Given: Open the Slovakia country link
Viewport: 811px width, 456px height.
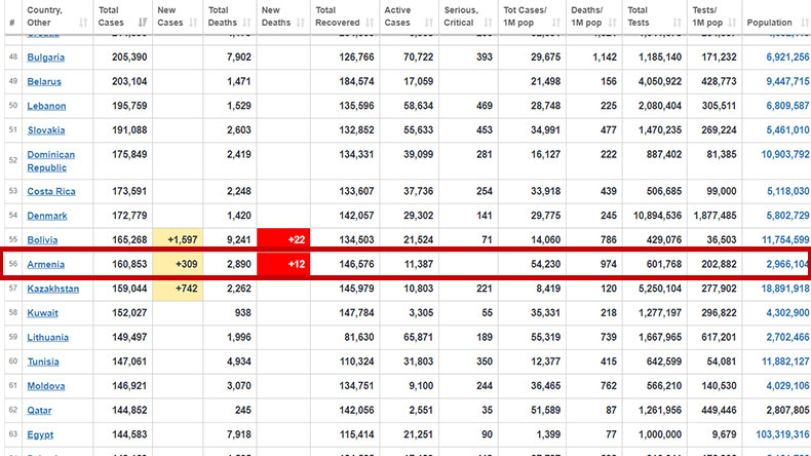Looking at the screenshot, I should pos(46,130).
